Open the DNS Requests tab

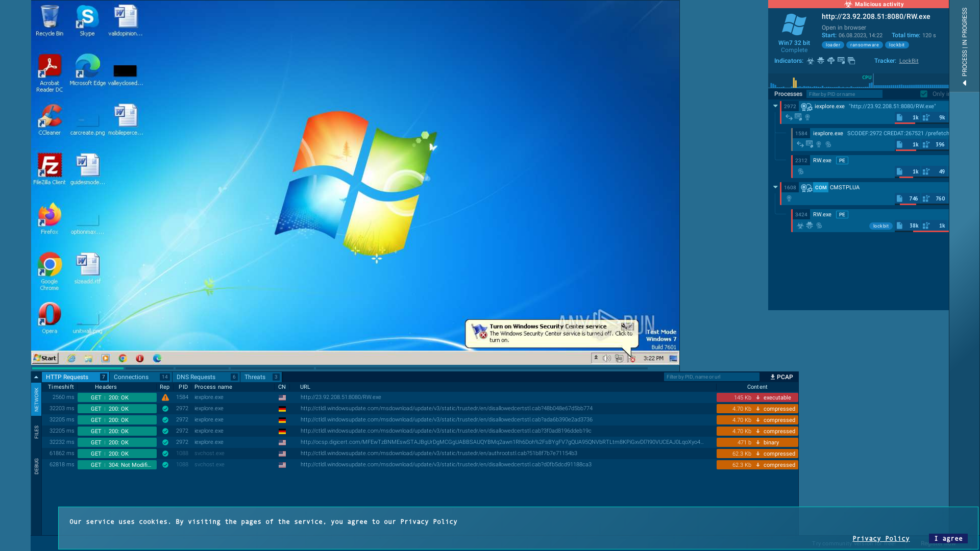[206, 377]
